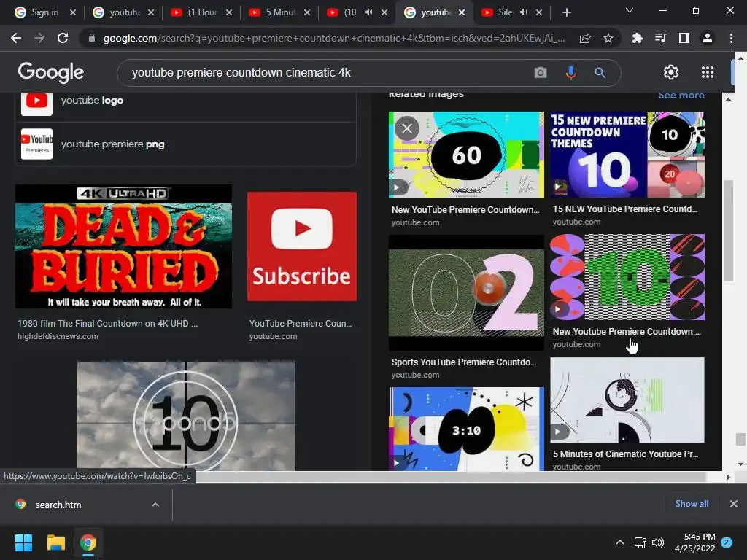747x560 pixels.
Task: Start voice search with the microphone icon
Action: 570,72
